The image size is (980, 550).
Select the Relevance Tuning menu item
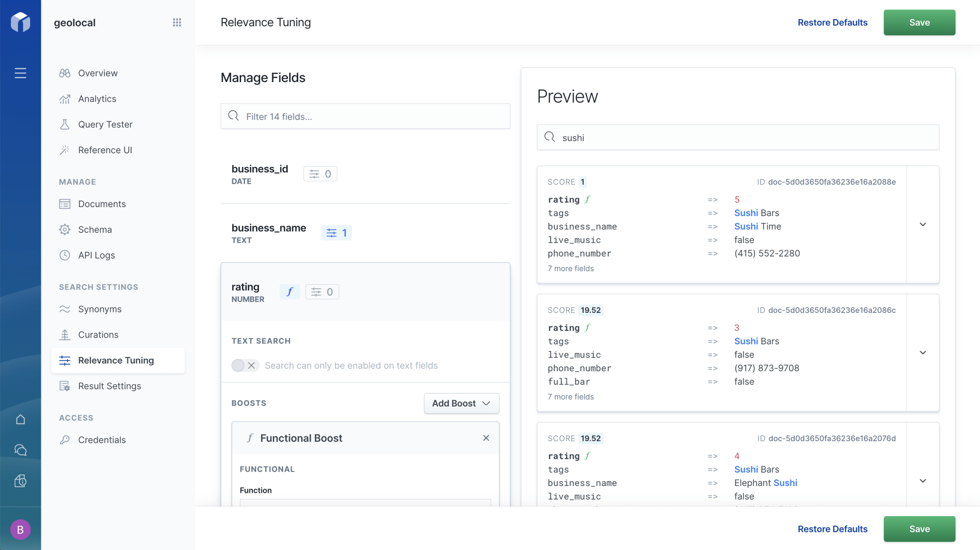[116, 360]
